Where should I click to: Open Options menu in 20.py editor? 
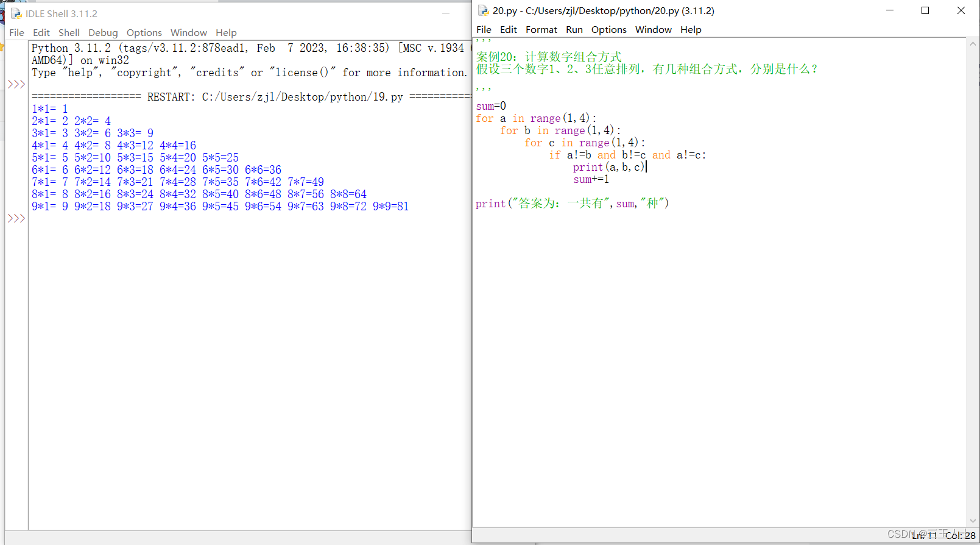point(609,29)
